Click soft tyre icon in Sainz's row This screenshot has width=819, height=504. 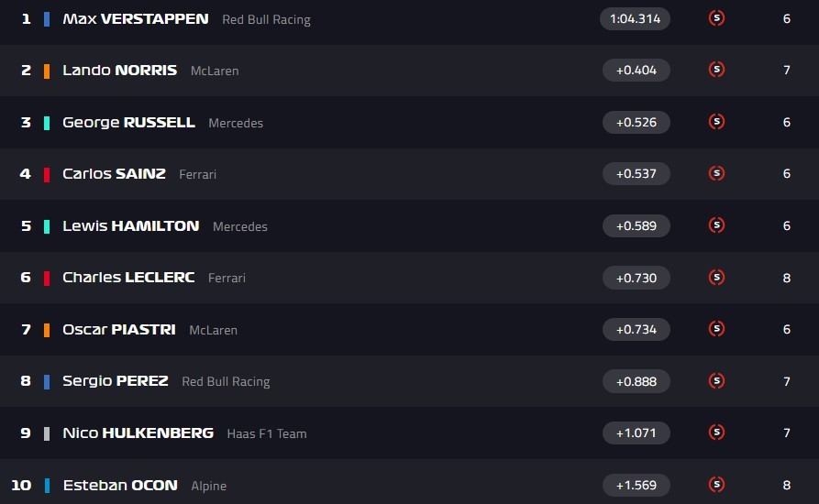coord(717,173)
